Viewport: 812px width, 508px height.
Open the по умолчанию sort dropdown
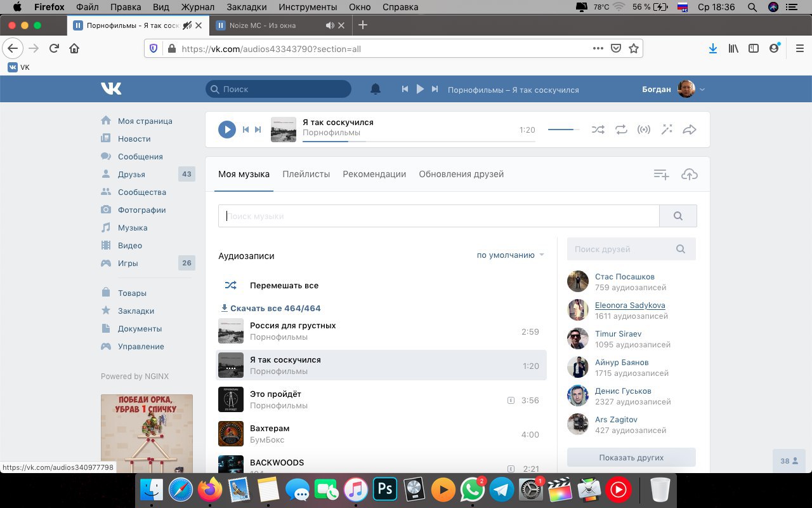(x=511, y=255)
